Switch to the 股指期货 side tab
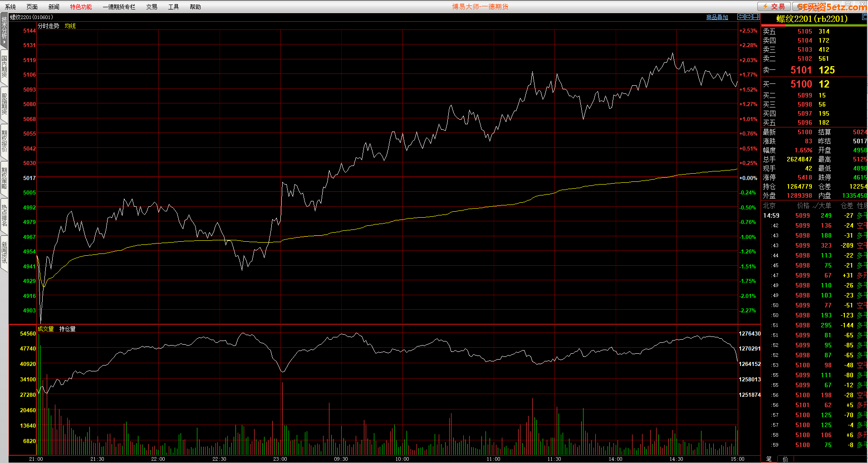The height and width of the screenshot is (463, 868). pyautogui.click(x=4, y=104)
